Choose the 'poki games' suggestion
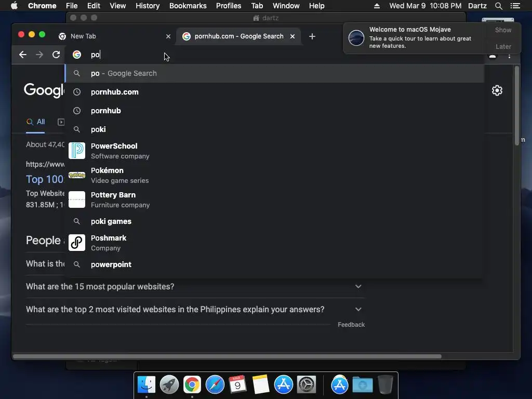532x399 pixels. (x=274, y=221)
